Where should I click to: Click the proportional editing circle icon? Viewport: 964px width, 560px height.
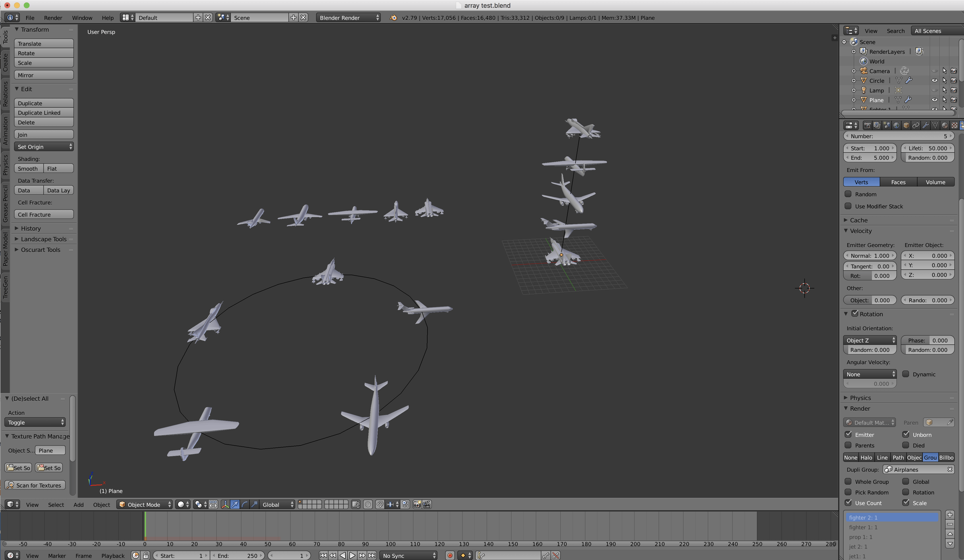click(x=368, y=505)
